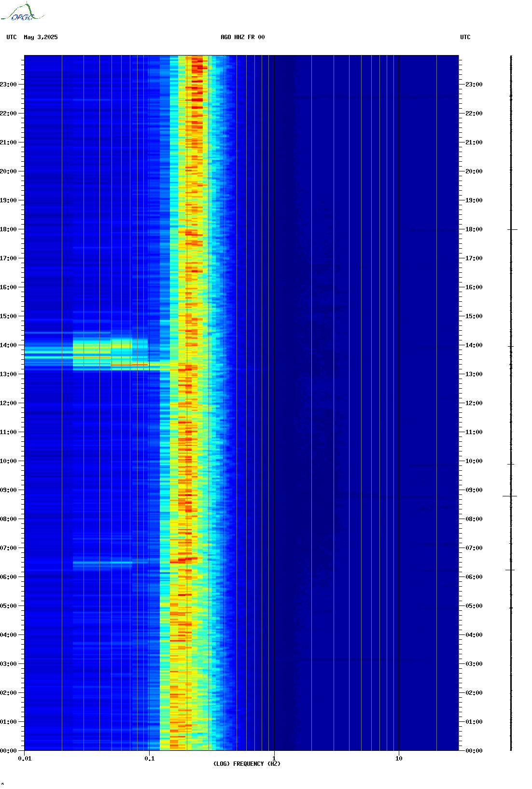Click the 0.1 frequency axis label
Screen dimensions: 532x789
(150, 759)
